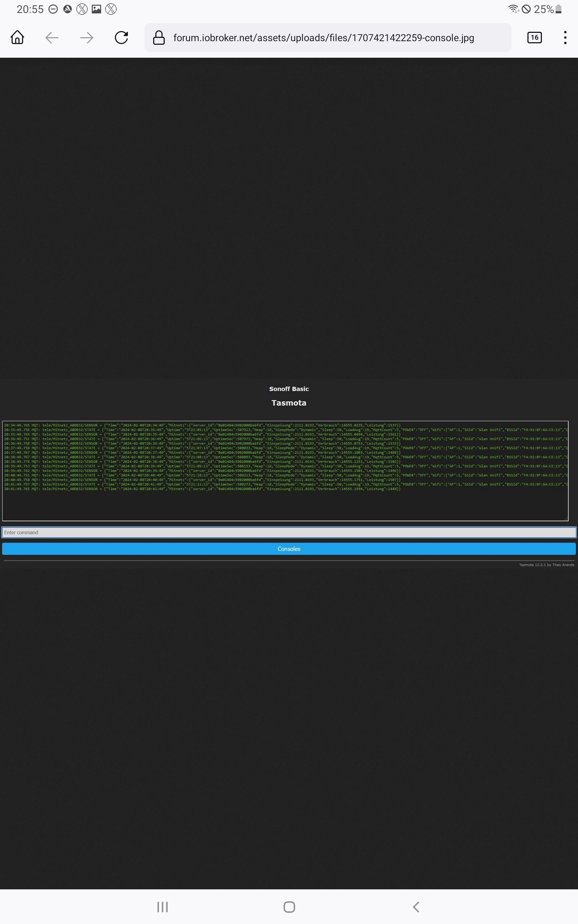This screenshot has width=578, height=924.
Task: Click the blue Consoles button
Action: [x=289, y=549]
